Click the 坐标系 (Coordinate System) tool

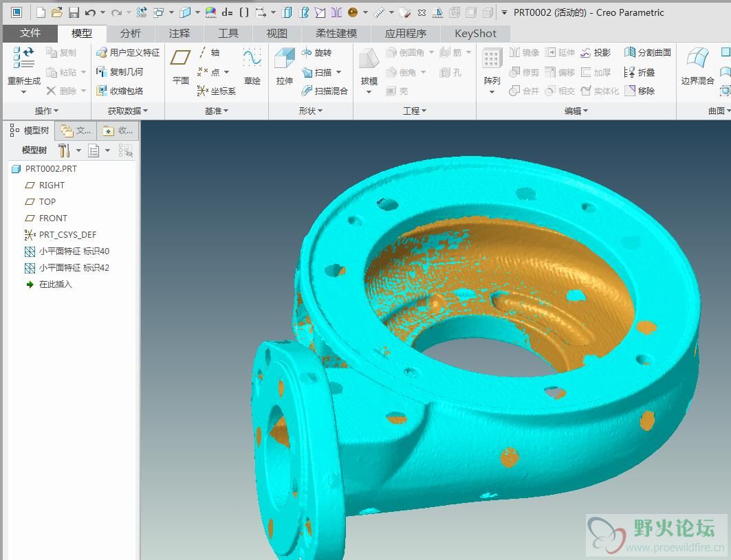217,91
